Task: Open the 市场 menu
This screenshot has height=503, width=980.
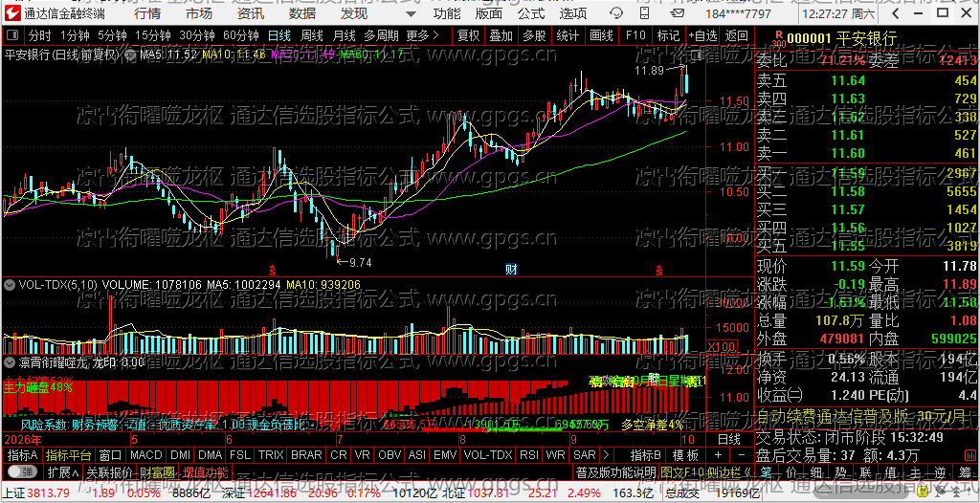Action: coord(199,13)
